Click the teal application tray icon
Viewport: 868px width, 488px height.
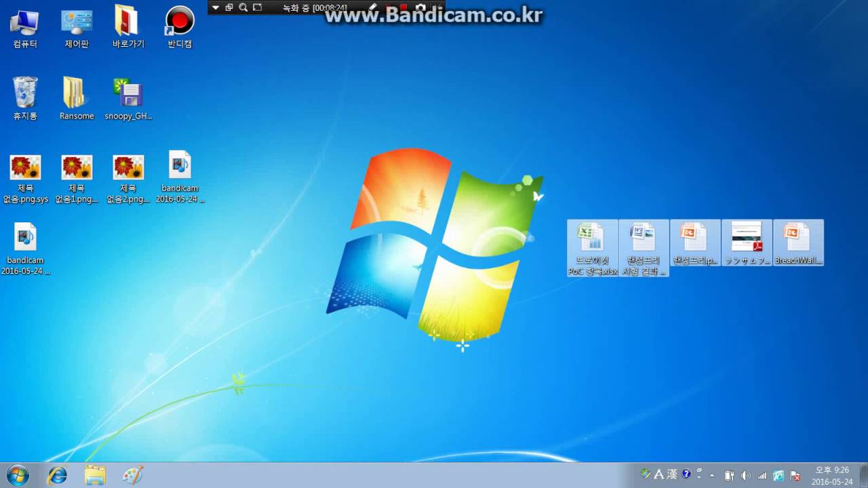click(x=778, y=476)
